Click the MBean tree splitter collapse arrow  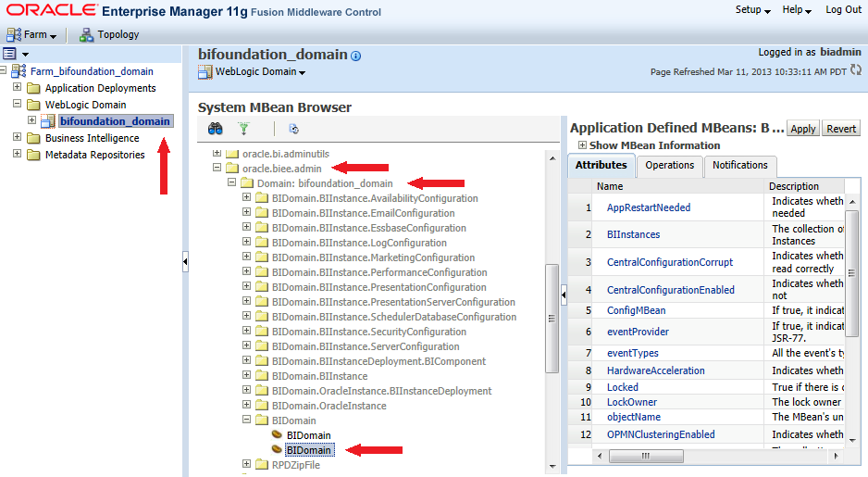[x=564, y=295]
